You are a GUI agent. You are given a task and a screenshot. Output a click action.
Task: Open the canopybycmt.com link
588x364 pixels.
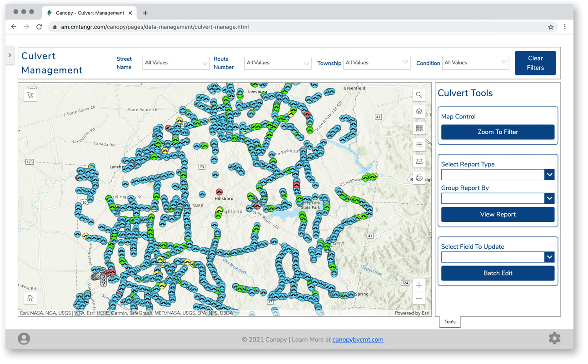358,339
